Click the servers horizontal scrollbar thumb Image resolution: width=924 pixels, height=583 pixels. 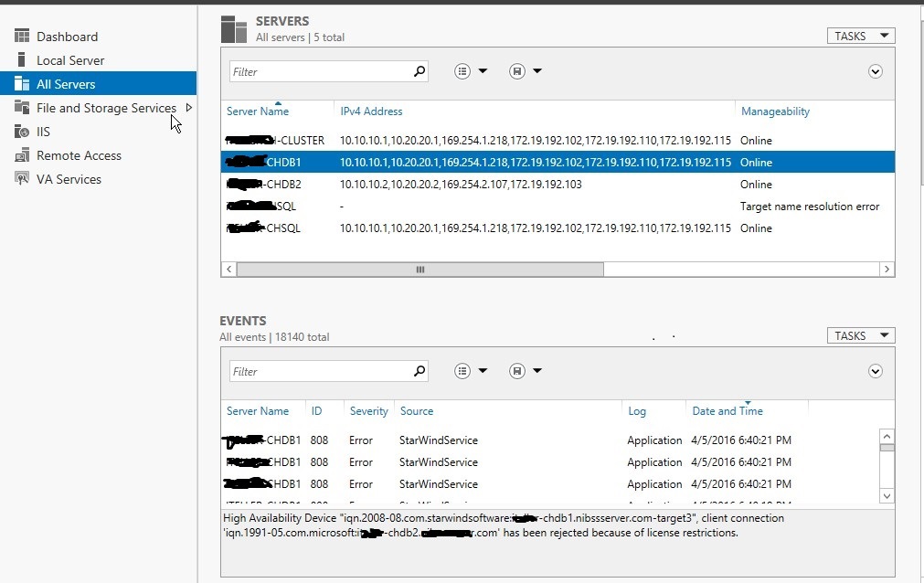(x=420, y=270)
